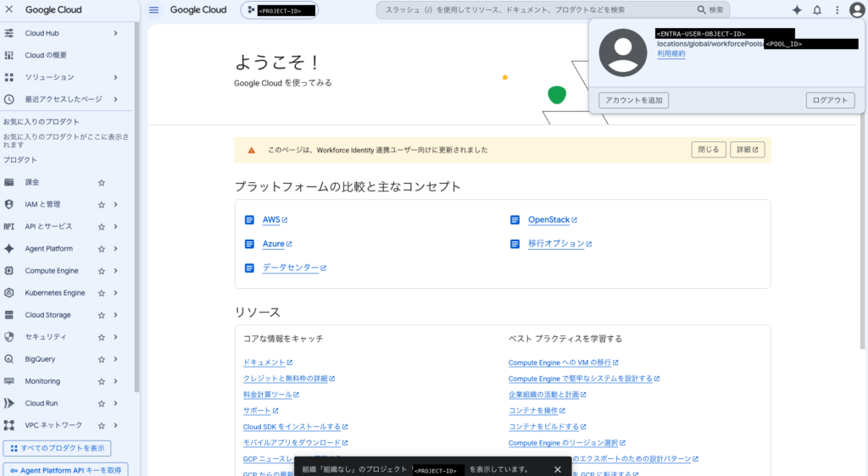Open the project picker in the top bar
Screen dimensions: 868x476
pos(280,10)
